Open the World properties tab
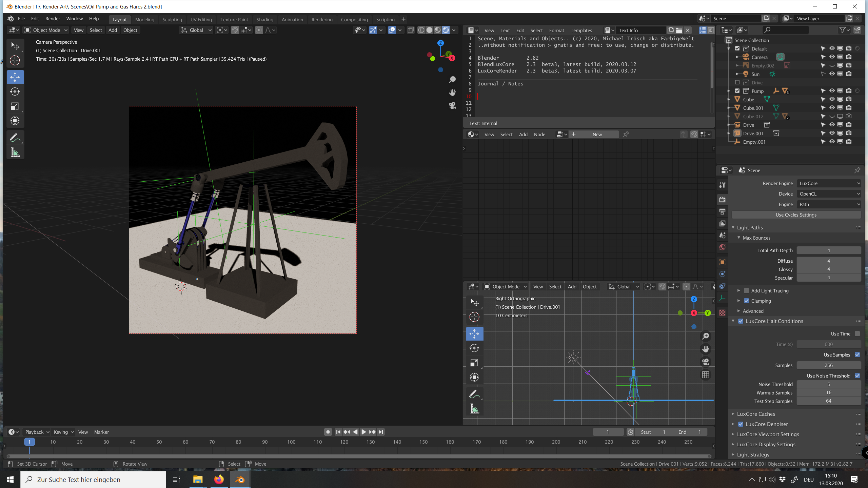Viewport: 868px width, 488px height. [722, 247]
